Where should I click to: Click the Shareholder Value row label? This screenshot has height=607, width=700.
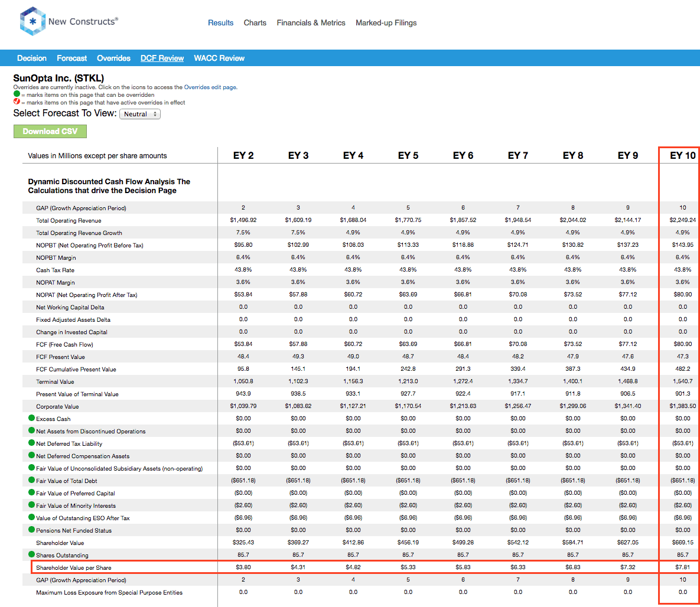click(60, 543)
